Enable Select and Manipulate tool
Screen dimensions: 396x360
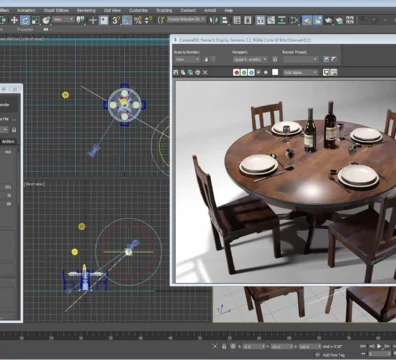92,20
